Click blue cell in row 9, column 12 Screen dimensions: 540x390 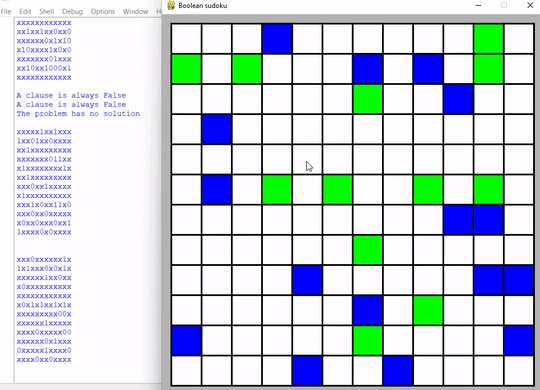coord(519,280)
